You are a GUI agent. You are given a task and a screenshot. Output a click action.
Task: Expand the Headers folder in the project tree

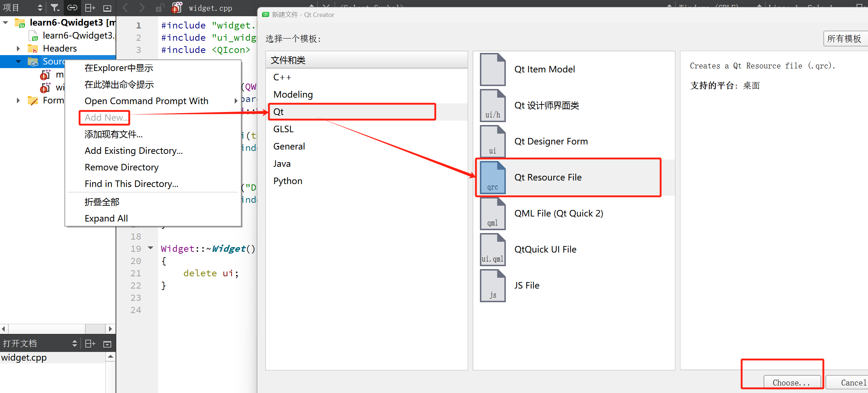tap(18, 49)
